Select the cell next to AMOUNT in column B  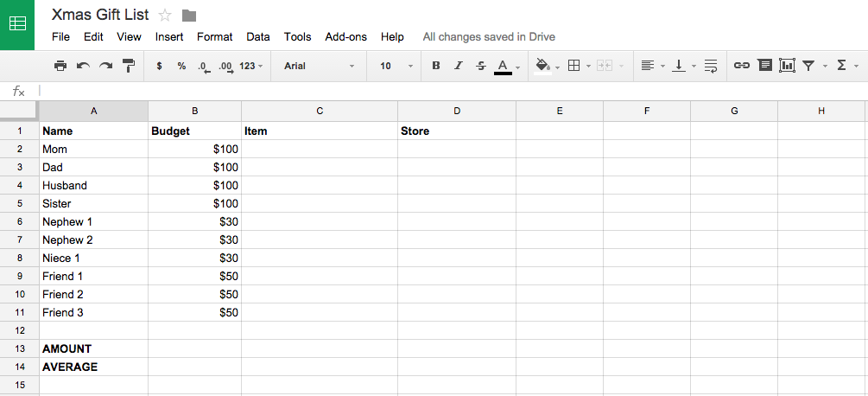point(194,348)
